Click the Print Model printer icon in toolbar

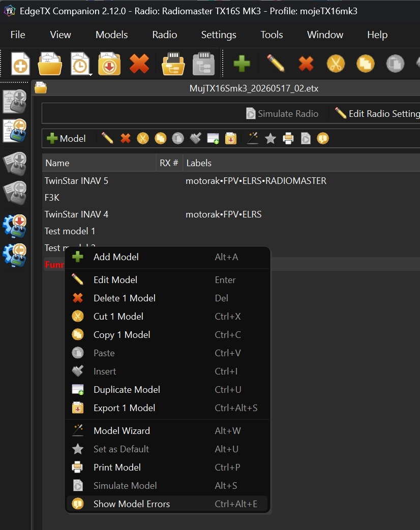pos(288,138)
